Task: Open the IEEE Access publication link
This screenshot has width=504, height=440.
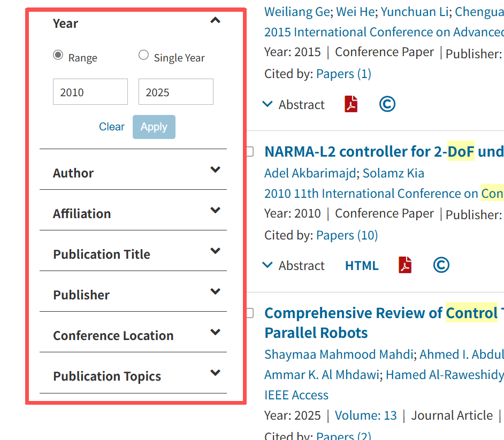Action: click(296, 395)
